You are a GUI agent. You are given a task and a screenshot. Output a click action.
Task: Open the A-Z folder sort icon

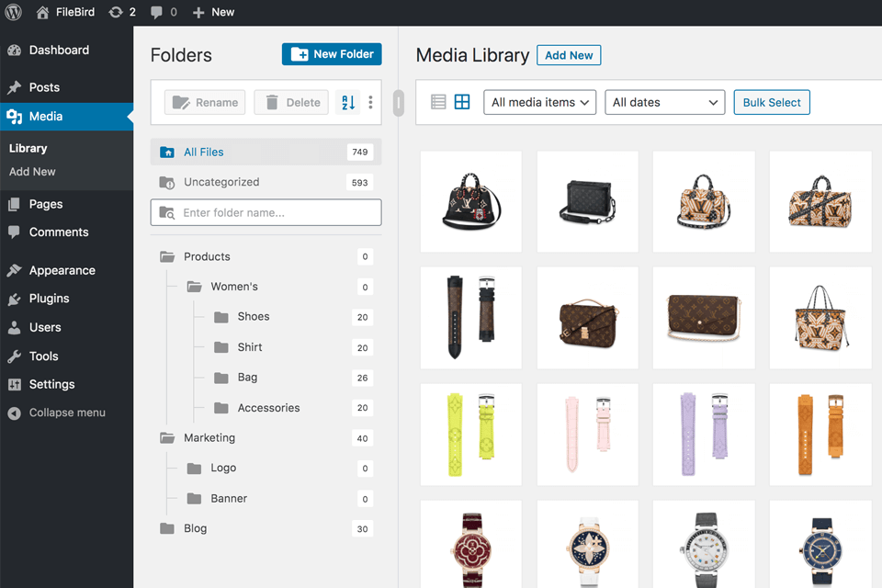(348, 102)
